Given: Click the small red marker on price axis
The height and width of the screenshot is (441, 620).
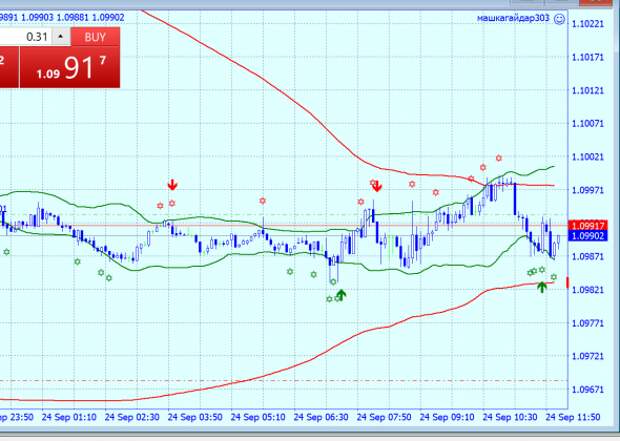Looking at the screenshot, I should coord(568,282).
